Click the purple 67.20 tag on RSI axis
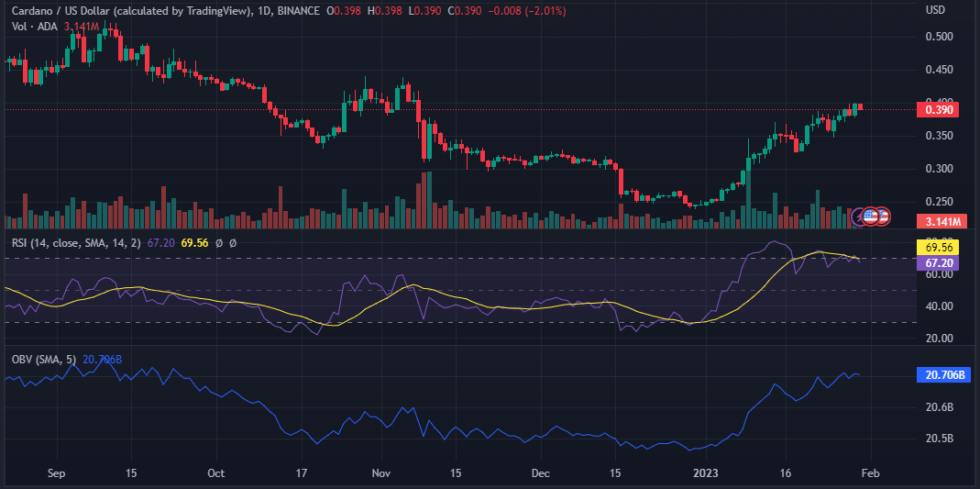980x489 pixels. [x=937, y=262]
